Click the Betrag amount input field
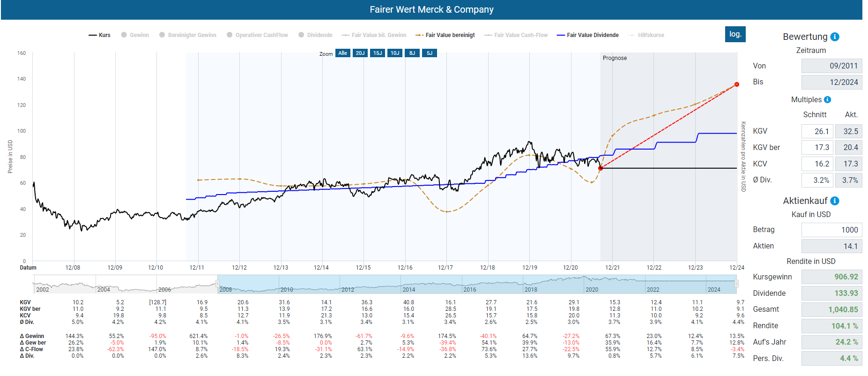Image resolution: width=868 pixels, height=376 pixels. [x=831, y=230]
